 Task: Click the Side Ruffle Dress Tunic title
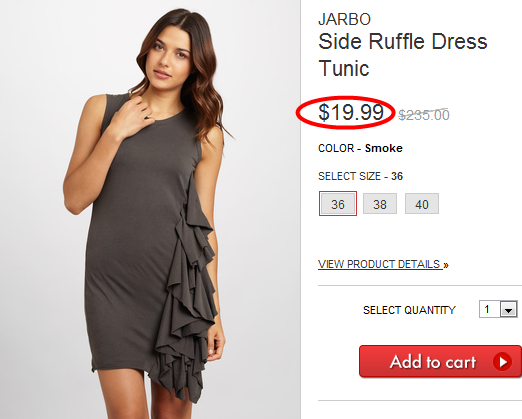tap(403, 55)
